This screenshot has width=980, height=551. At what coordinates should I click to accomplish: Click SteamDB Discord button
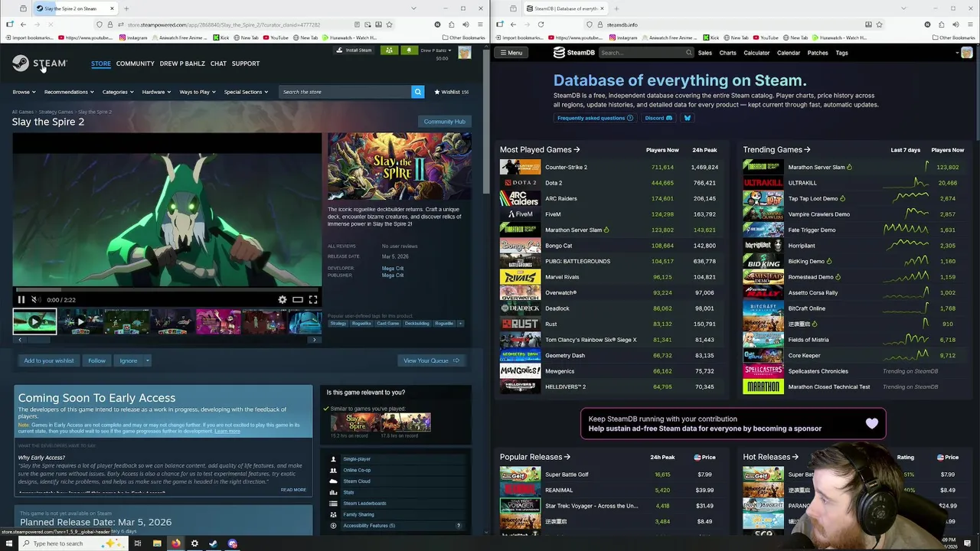(x=658, y=118)
